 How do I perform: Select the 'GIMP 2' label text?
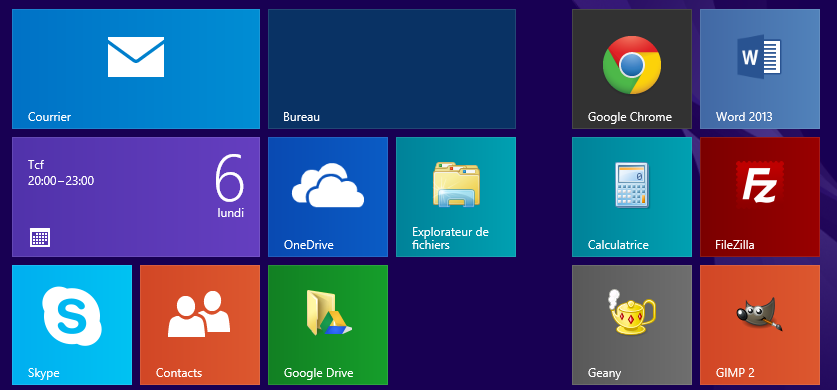[x=735, y=373]
